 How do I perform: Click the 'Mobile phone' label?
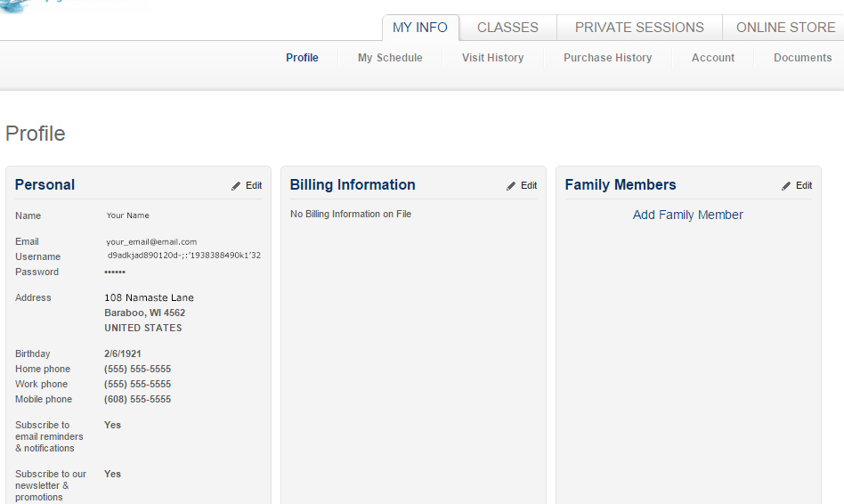coord(44,399)
